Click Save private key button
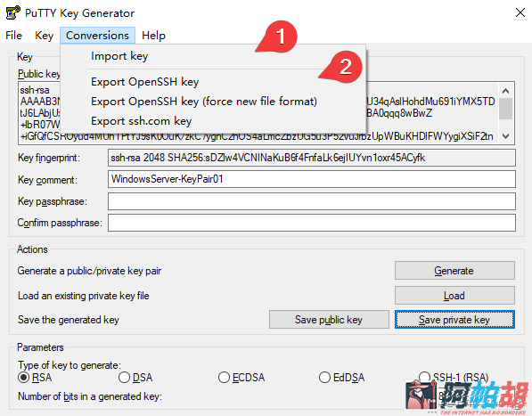This screenshot has width=532, height=416. pyautogui.click(x=454, y=320)
